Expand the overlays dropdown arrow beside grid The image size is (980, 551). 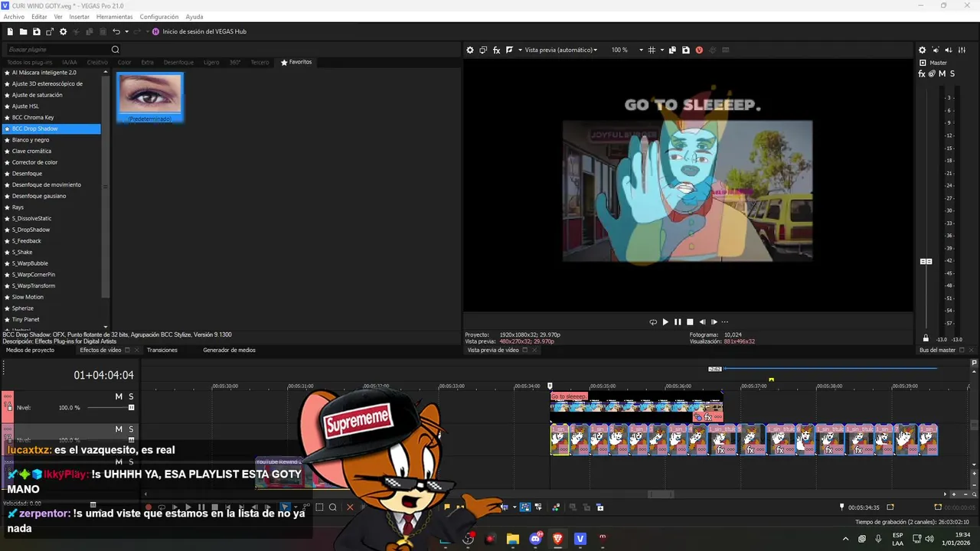pyautogui.click(x=661, y=50)
